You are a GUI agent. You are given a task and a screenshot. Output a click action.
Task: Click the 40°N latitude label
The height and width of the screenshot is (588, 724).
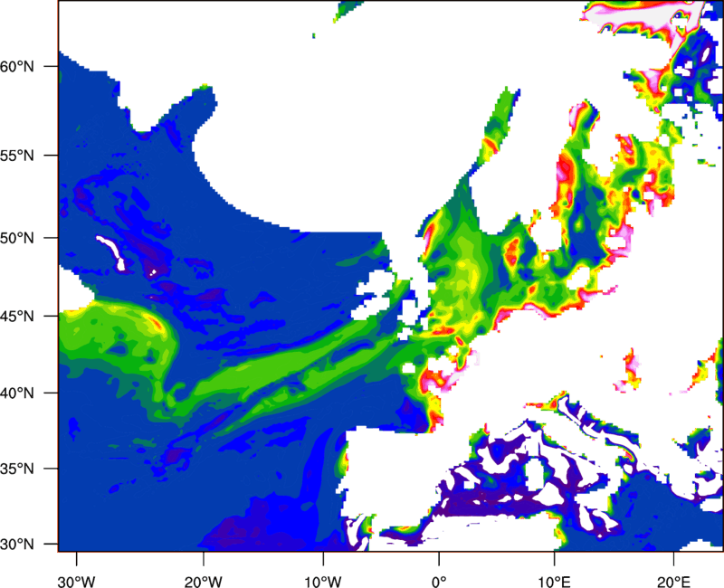coord(17,394)
